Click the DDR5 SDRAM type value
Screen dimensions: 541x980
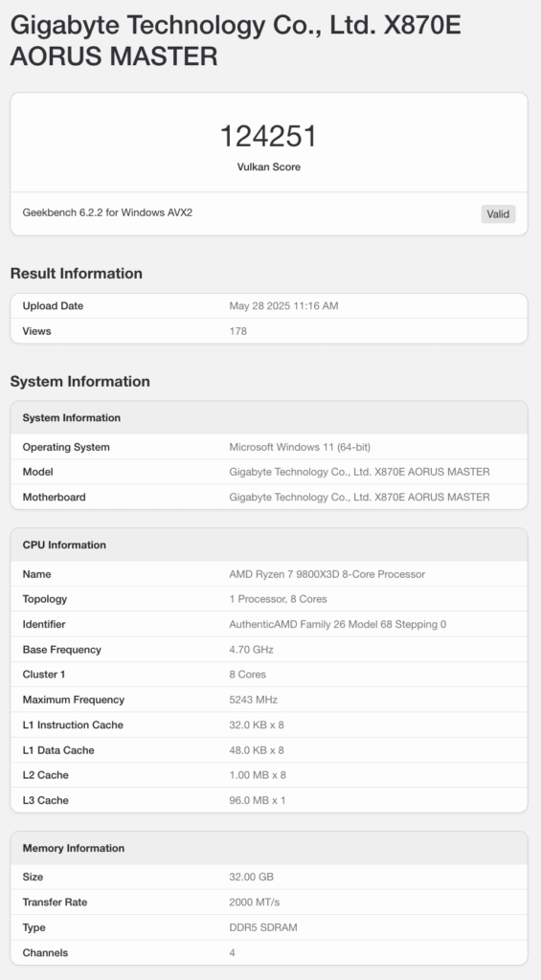263,927
